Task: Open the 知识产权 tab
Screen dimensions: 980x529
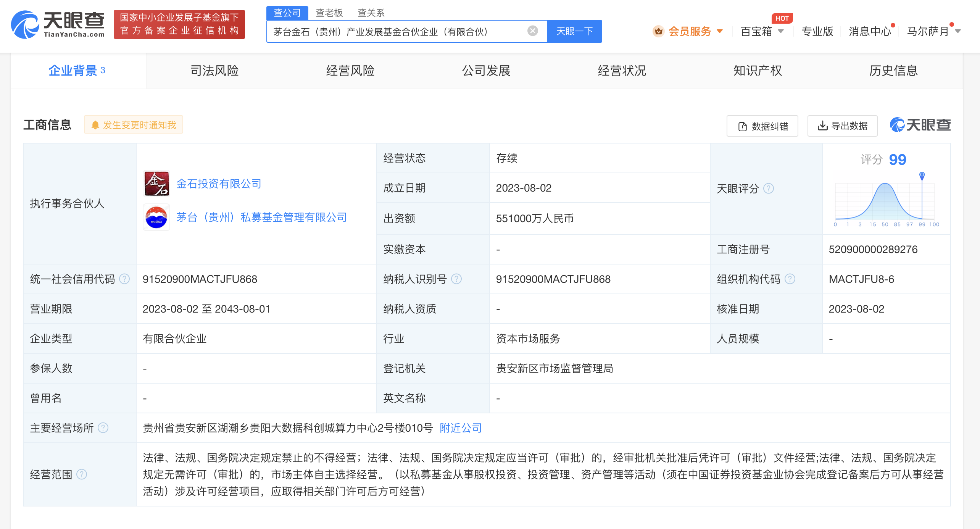Action: click(x=758, y=71)
